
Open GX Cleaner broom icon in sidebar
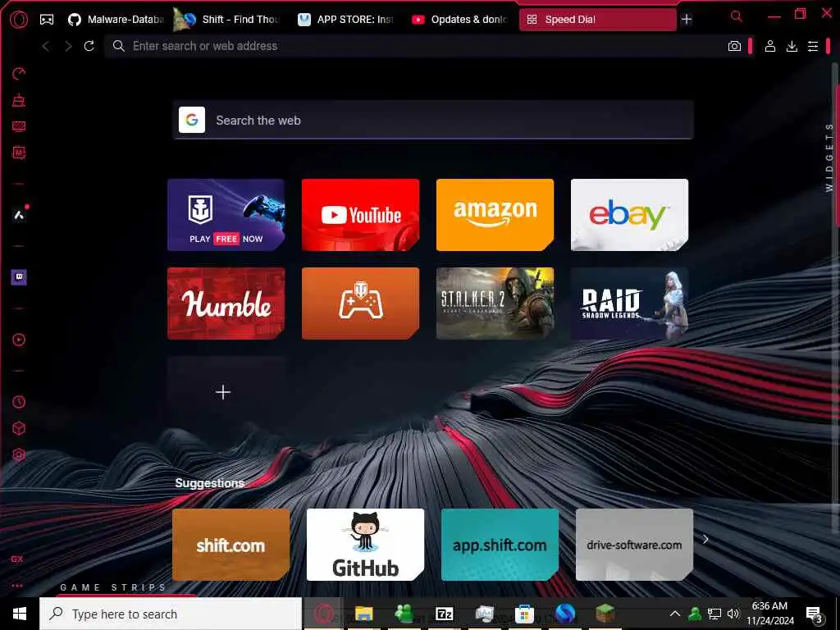pos(19,100)
